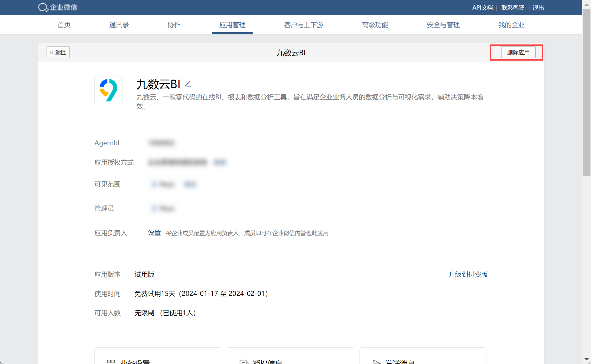
Task: Open the 首页 tab
Action: coord(64,25)
